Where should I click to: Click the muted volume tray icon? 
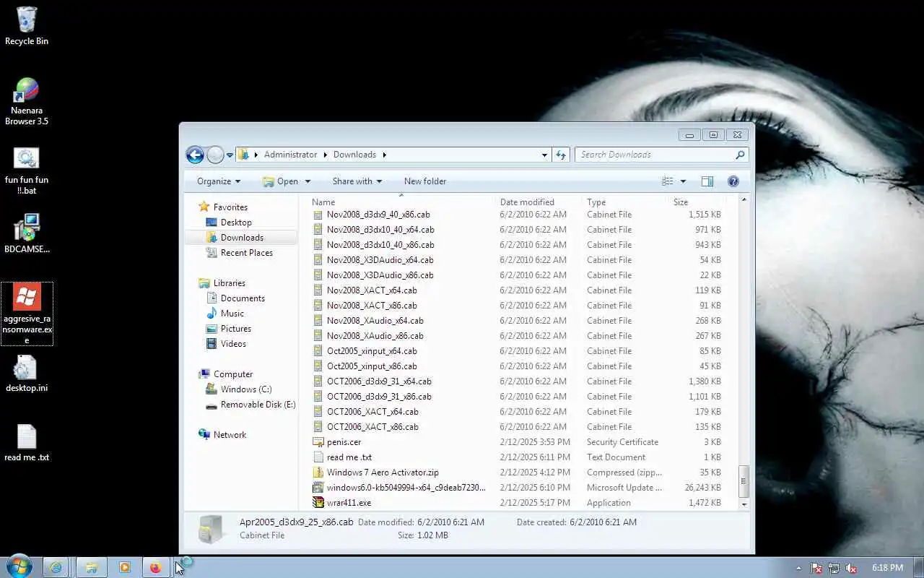point(851,568)
